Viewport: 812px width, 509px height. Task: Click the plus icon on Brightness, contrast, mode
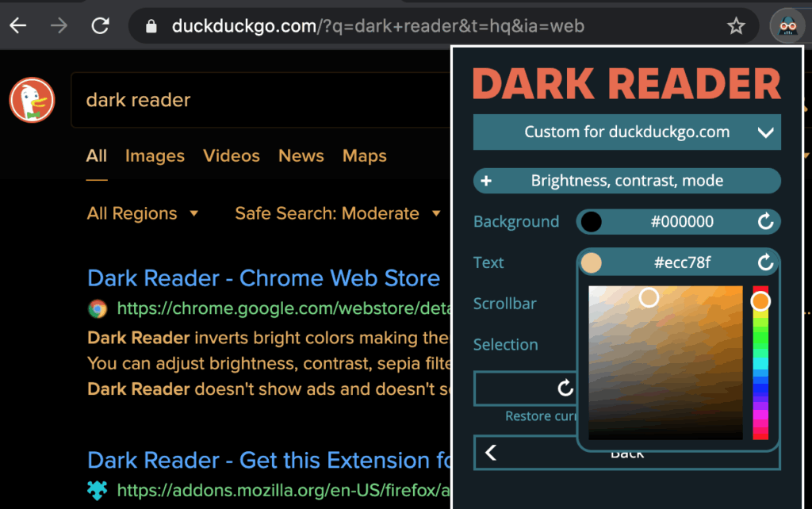coord(486,181)
